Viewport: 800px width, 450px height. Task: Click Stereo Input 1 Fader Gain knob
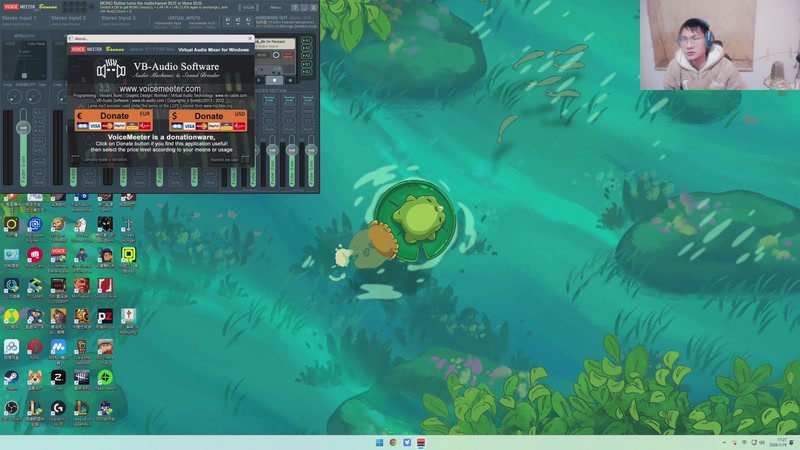(23, 128)
